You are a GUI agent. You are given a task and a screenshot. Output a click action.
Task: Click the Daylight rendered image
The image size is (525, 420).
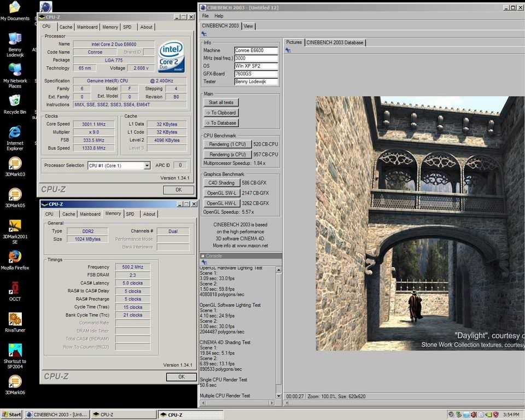(420, 223)
